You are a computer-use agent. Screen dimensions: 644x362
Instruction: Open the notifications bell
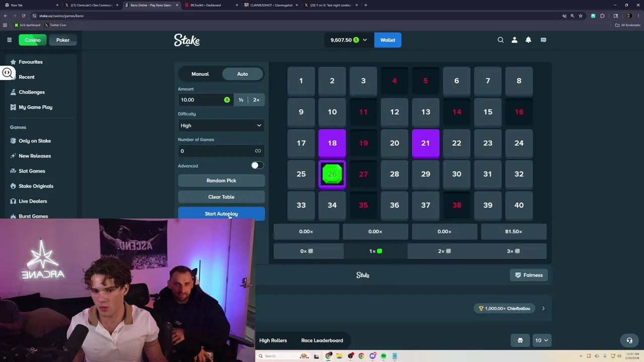(x=528, y=40)
